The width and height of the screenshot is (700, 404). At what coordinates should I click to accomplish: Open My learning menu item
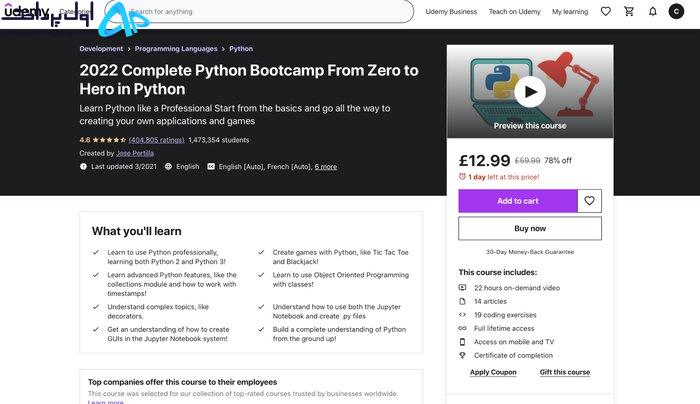(570, 12)
